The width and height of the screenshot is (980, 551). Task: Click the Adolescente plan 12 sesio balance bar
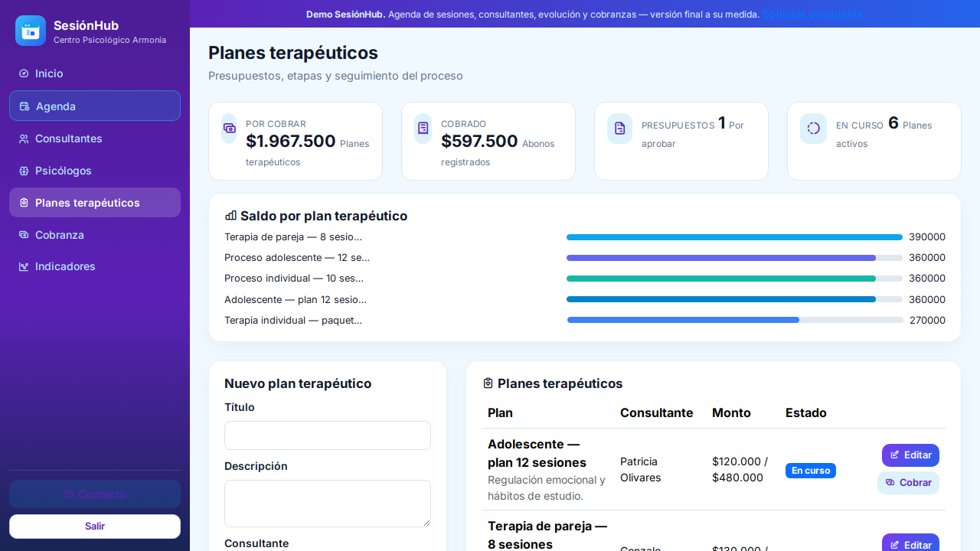point(735,299)
